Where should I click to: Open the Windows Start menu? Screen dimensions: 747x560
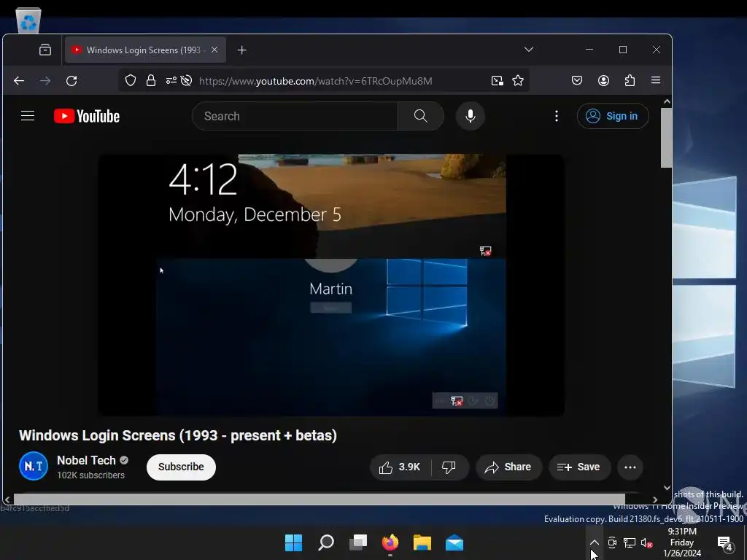pyautogui.click(x=293, y=542)
